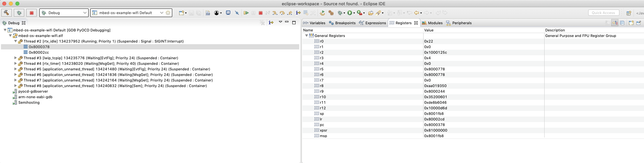Screen dimensions: 644x163
Task: Select pyocd-gdbserver process
Action: pos(33,91)
